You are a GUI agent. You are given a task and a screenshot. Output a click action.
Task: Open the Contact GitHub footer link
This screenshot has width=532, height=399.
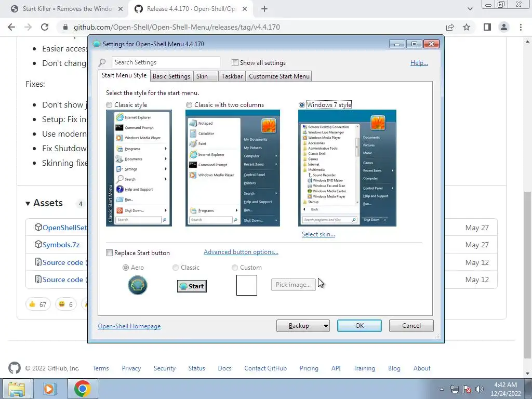click(265, 368)
